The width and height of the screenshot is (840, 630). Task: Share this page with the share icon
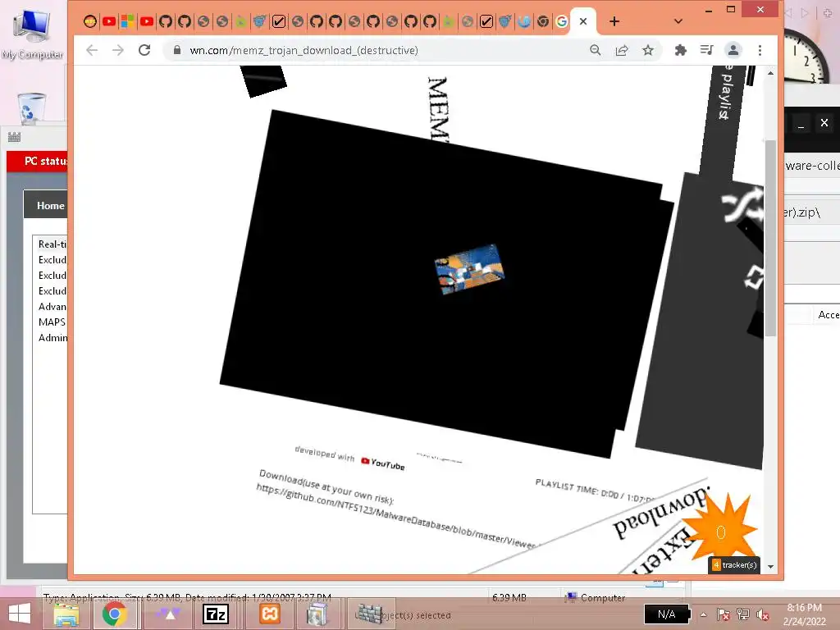coord(622,50)
